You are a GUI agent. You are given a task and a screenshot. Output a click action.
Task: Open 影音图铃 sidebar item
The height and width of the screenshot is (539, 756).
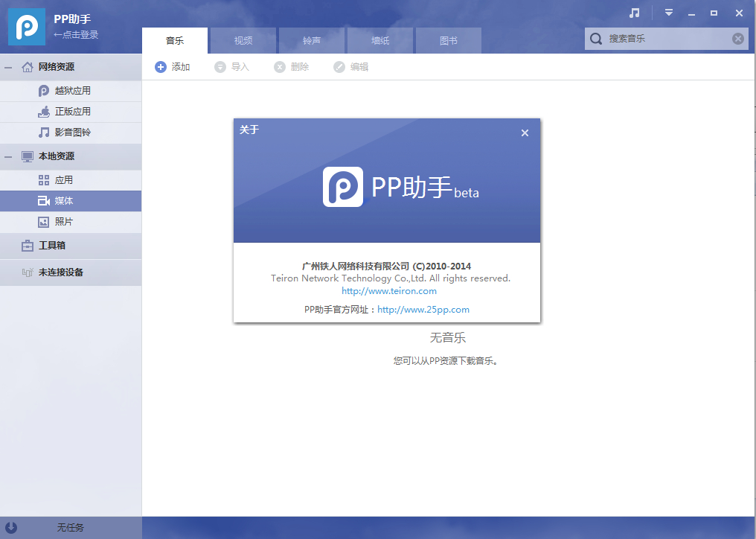click(72, 133)
